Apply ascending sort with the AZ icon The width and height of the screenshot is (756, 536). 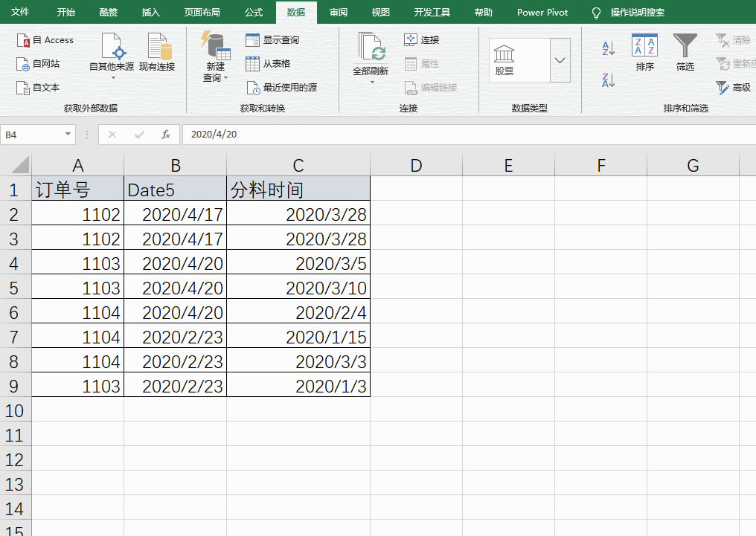click(x=607, y=46)
